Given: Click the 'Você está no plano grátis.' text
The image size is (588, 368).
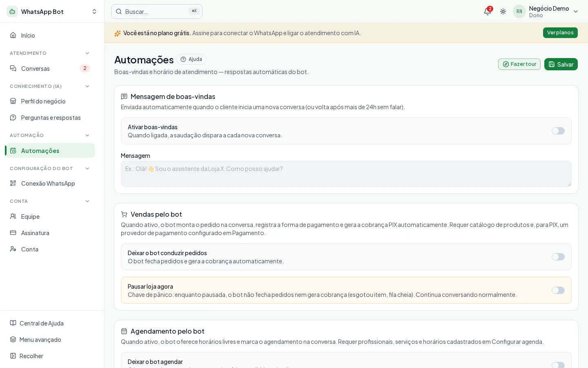Looking at the screenshot, I should coord(157,33).
